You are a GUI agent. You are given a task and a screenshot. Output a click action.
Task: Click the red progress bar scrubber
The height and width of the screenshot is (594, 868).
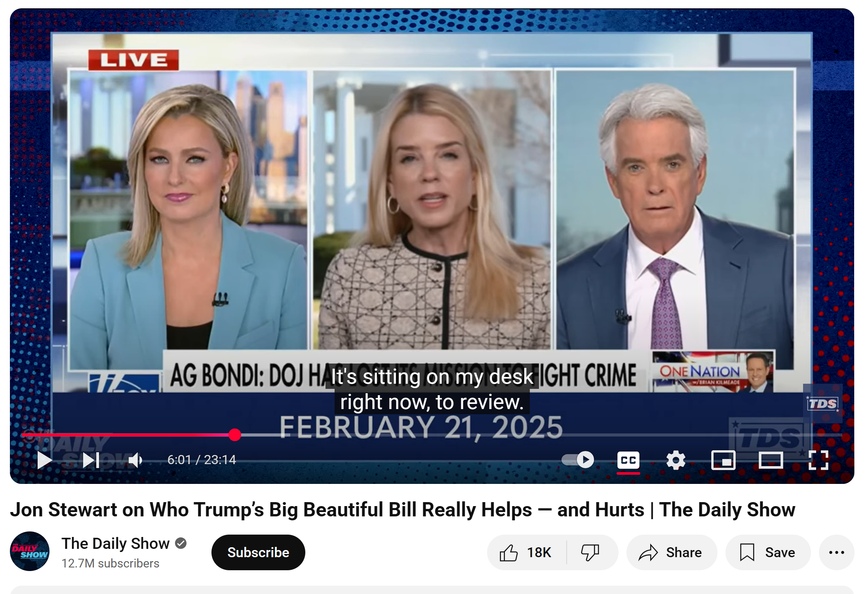point(235,435)
